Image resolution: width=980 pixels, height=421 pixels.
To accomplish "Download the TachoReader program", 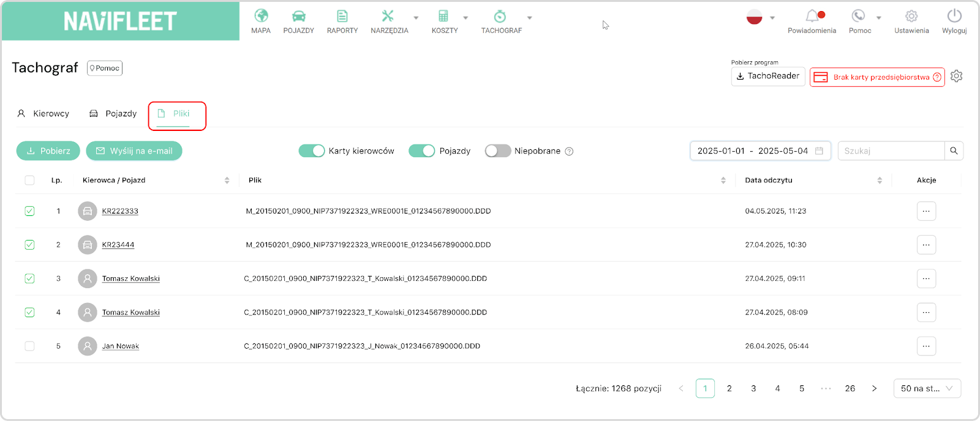I will (768, 76).
